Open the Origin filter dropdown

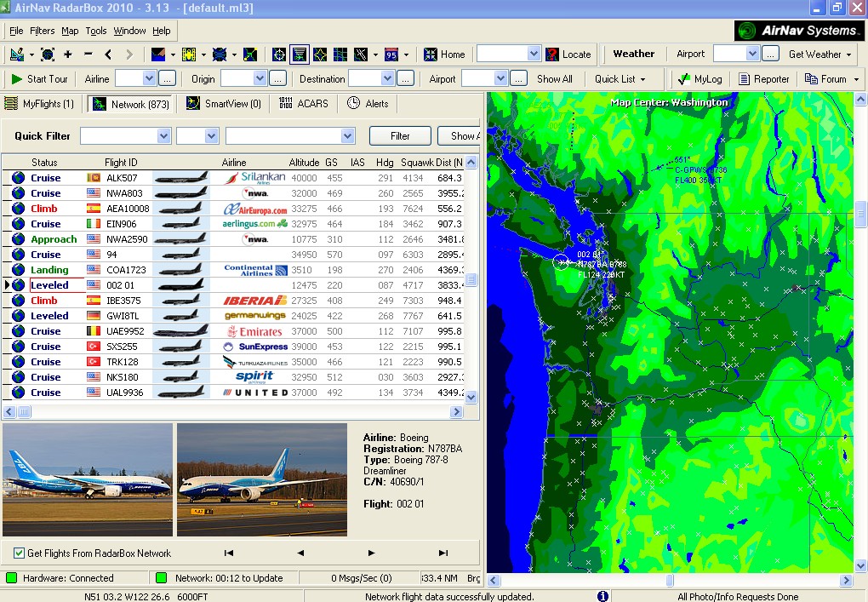(x=260, y=78)
